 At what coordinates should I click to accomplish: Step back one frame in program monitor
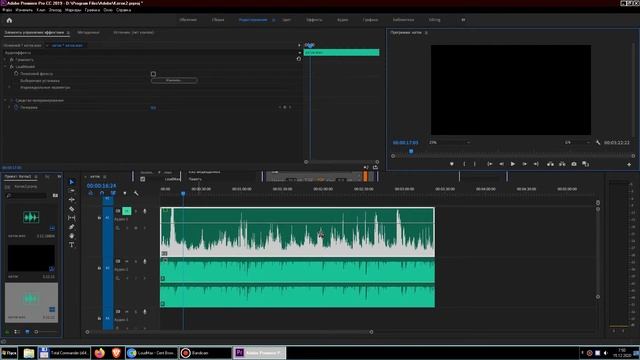pos(501,164)
